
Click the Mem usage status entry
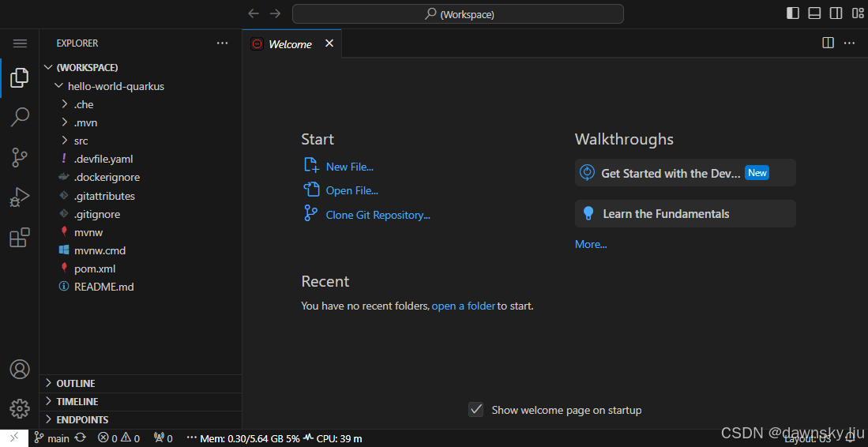pyautogui.click(x=250, y=438)
